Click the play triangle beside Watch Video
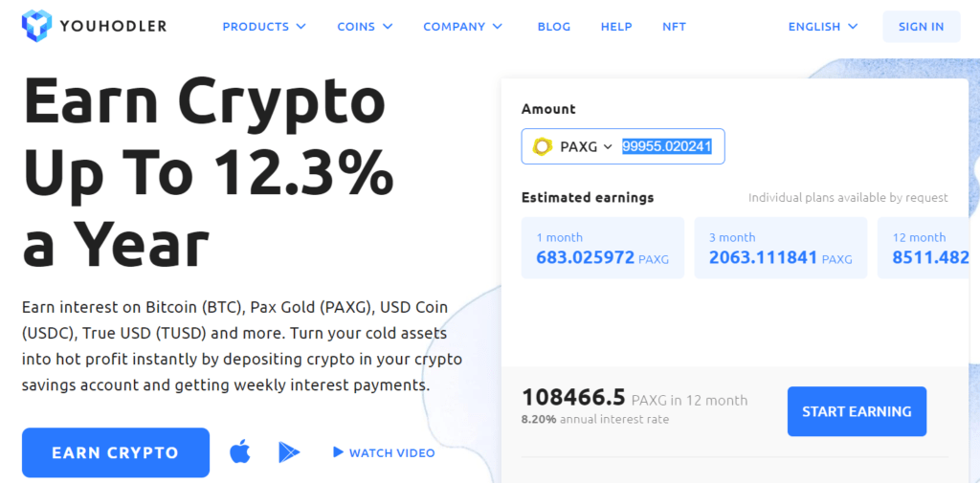The height and width of the screenshot is (483, 980). (338, 451)
